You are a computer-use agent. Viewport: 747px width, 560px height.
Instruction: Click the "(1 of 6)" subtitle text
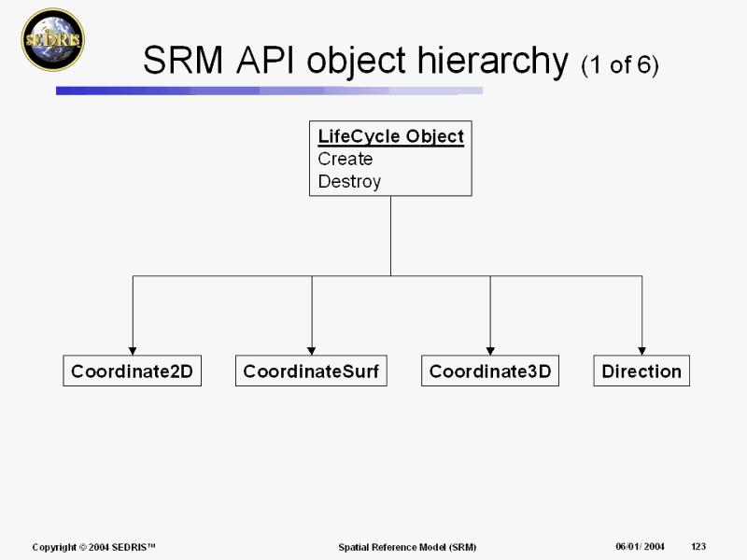point(619,65)
